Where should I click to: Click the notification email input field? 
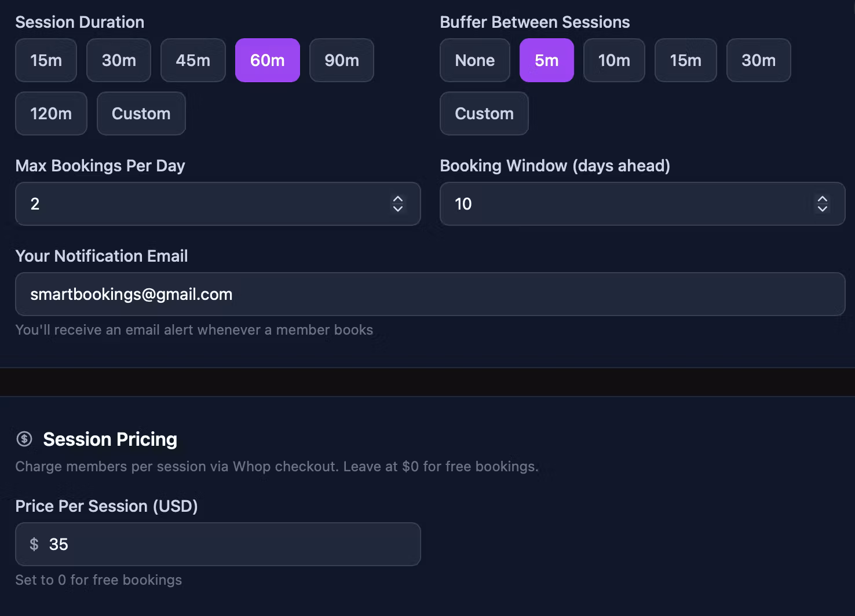click(x=430, y=294)
